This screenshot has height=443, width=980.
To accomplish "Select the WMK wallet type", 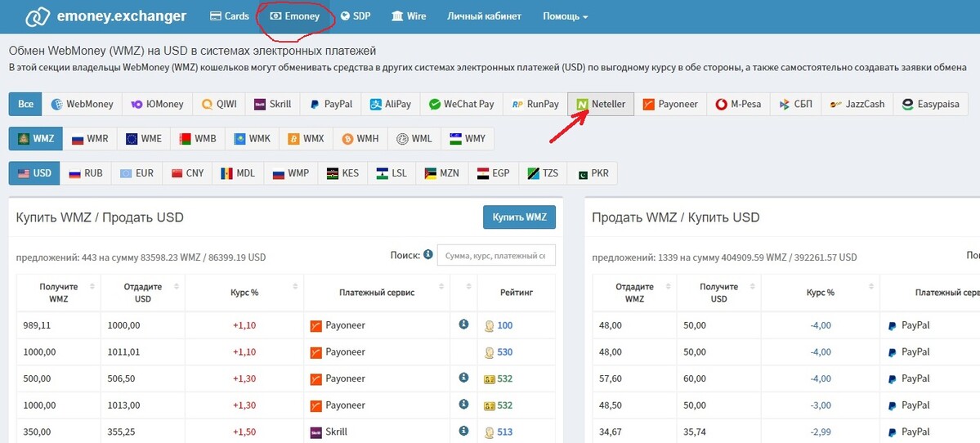I will point(252,139).
